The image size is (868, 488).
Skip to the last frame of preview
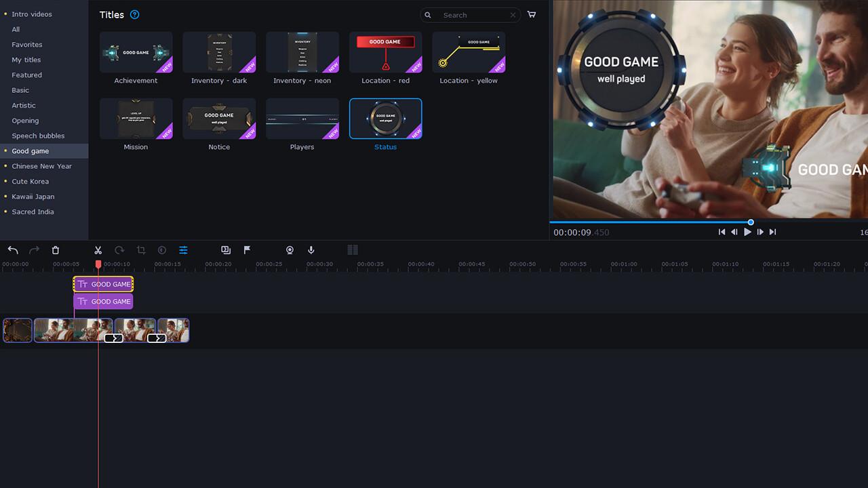pyautogui.click(x=772, y=232)
